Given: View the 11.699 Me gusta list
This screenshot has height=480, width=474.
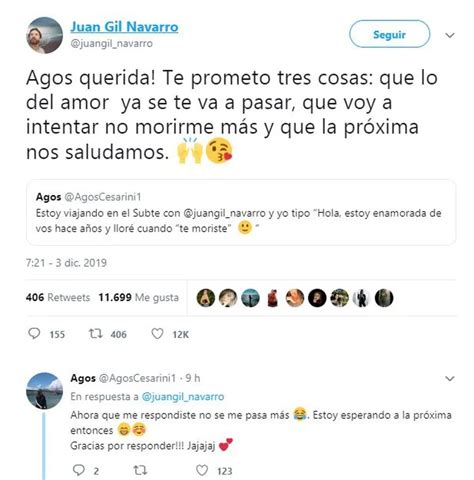Looking at the screenshot, I should click(x=139, y=297).
